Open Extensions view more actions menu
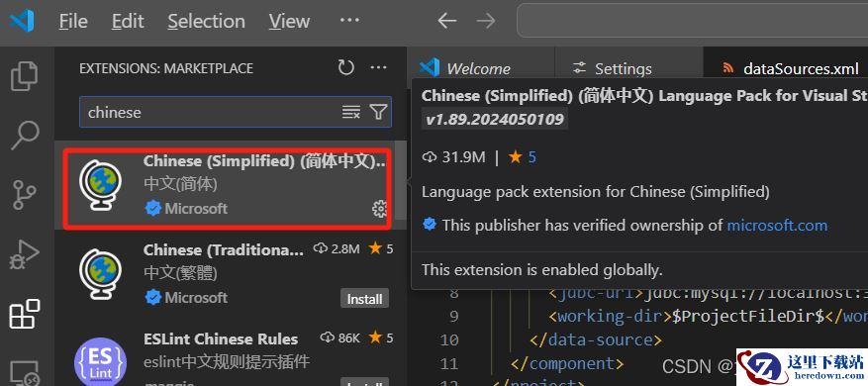This screenshot has width=868, height=386. pos(379,68)
